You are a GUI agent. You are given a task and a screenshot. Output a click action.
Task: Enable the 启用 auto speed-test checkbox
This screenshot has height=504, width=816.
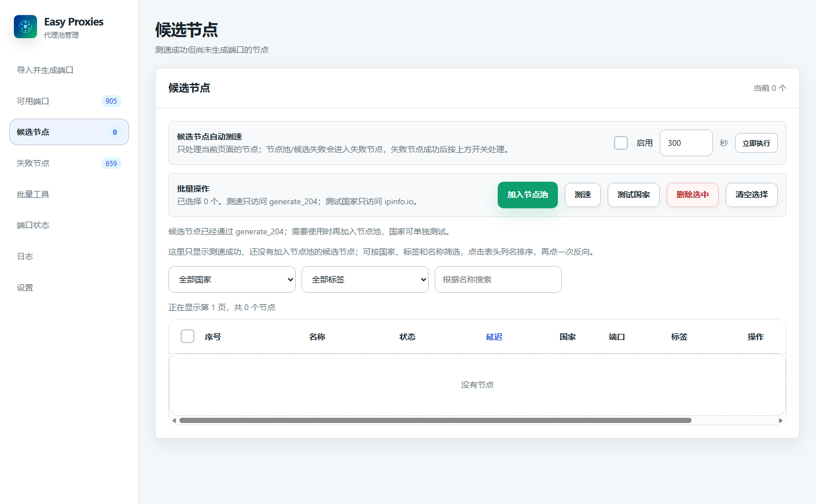tap(621, 143)
